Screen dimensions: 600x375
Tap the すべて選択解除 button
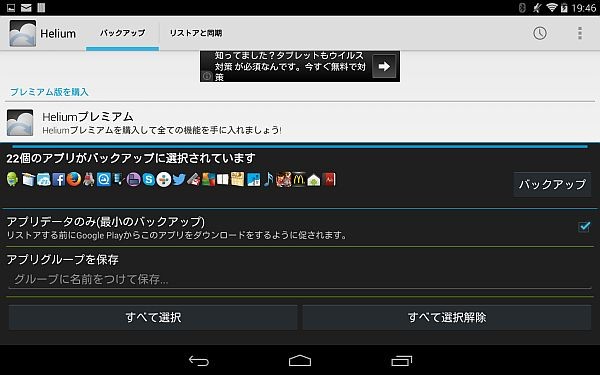pos(447,317)
